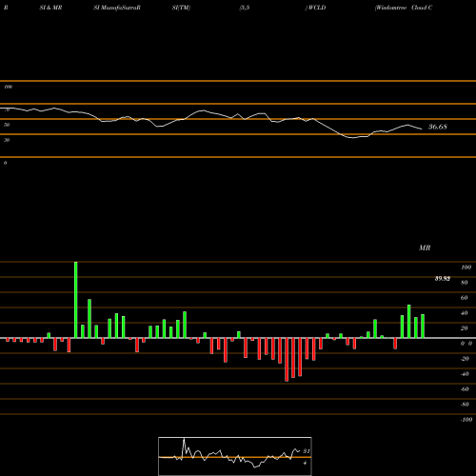Click the 'SI MunafaSutraR' header label
Image resolution: width=476 pixels, height=476 pixels.
click(117, 8)
